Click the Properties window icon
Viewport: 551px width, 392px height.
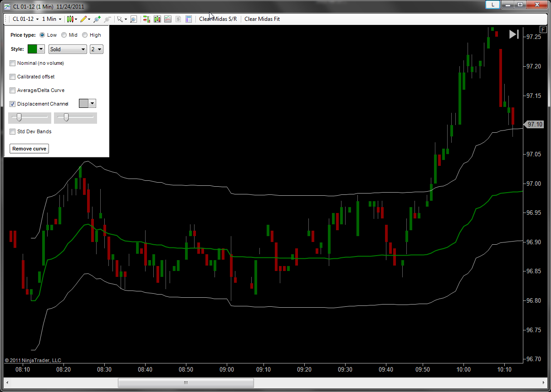pos(189,19)
